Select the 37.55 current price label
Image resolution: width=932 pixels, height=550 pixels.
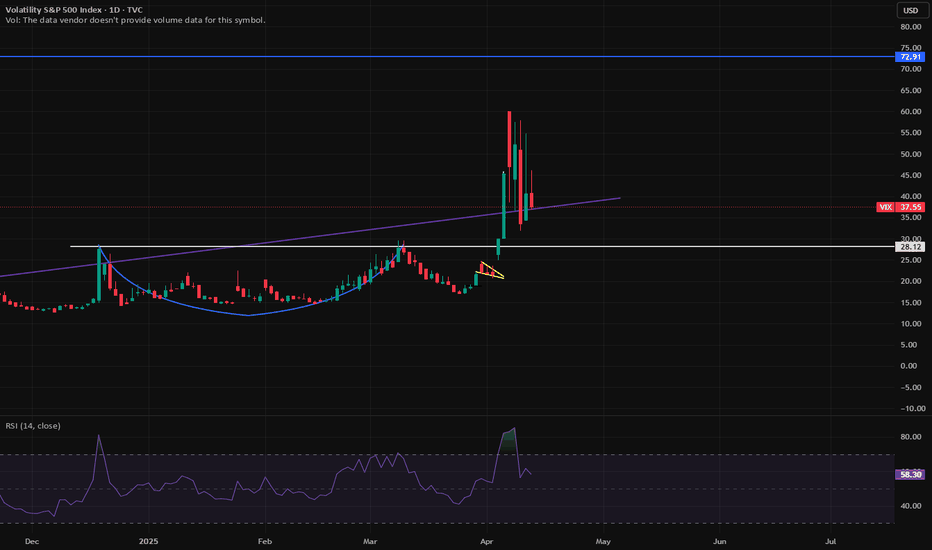(x=910, y=207)
